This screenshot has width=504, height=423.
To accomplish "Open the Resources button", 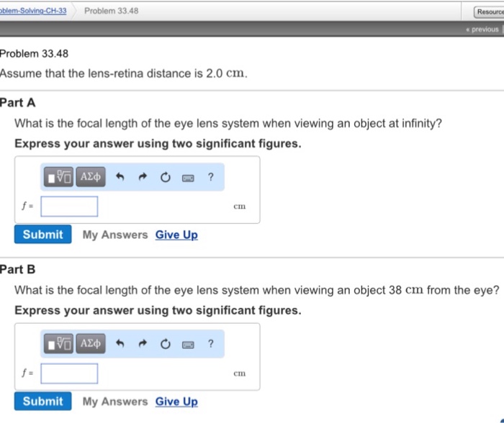I will coord(489,12).
